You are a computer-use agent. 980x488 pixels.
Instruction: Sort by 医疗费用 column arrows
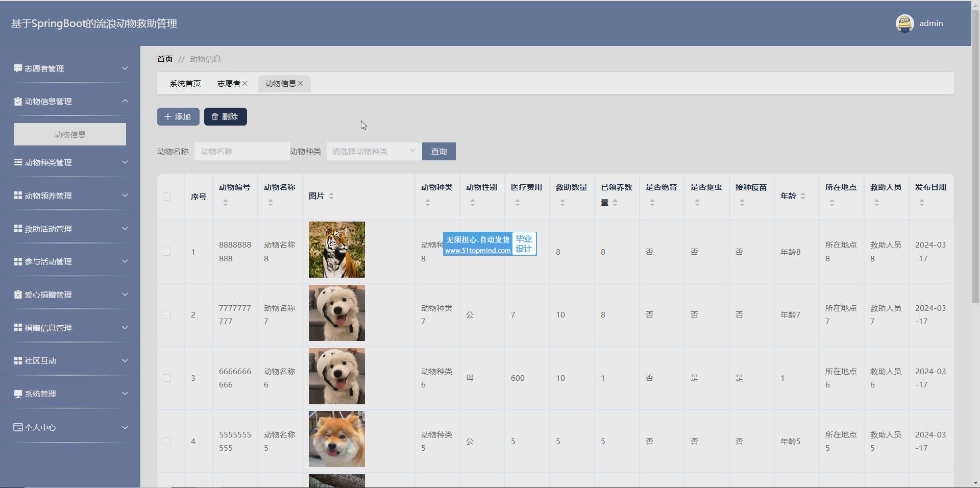click(x=518, y=203)
